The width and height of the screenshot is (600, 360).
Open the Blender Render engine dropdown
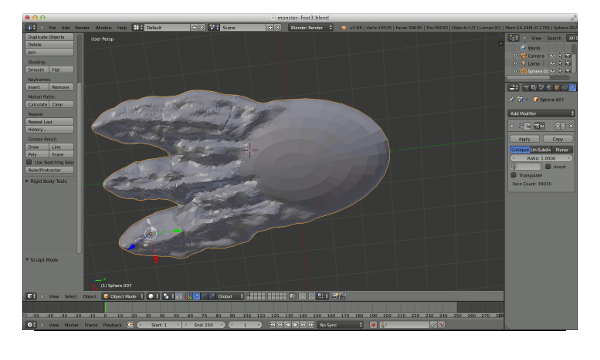pyautogui.click(x=311, y=28)
